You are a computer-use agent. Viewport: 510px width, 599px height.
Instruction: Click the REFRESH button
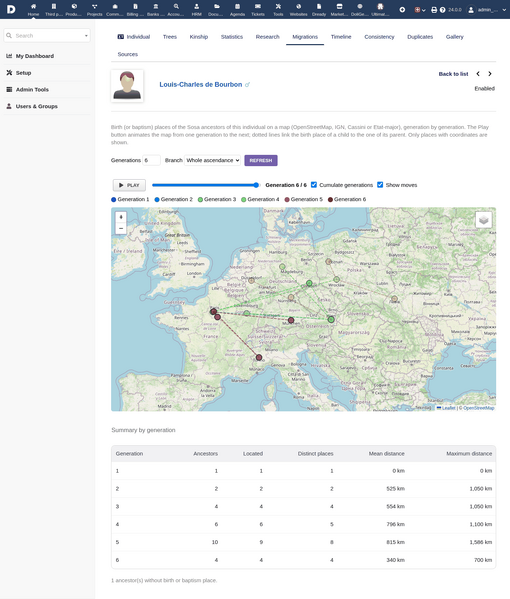[261, 160]
